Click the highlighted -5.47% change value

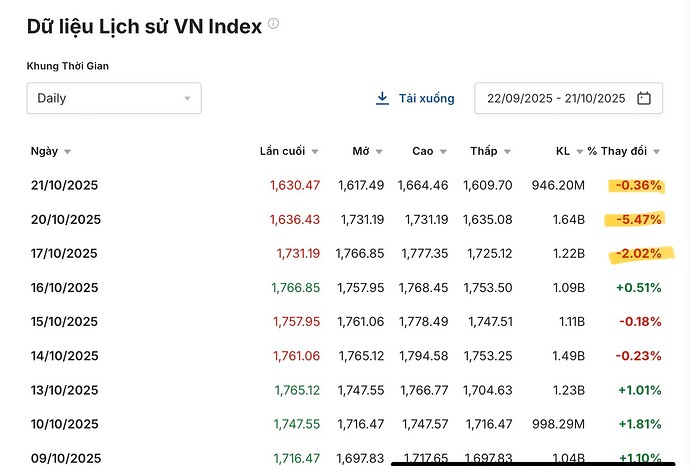tap(637, 219)
